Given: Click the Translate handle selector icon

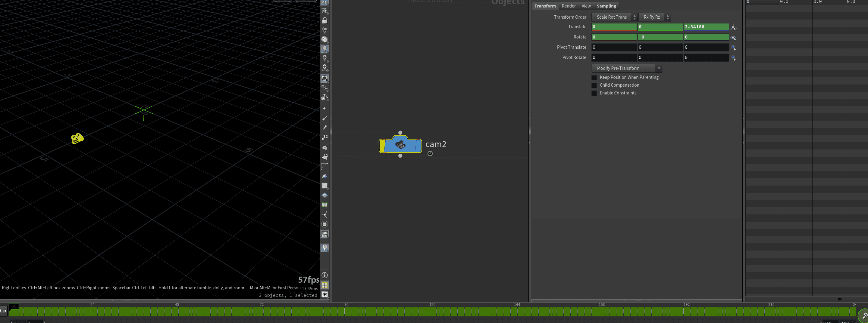Looking at the screenshot, I should (x=733, y=27).
